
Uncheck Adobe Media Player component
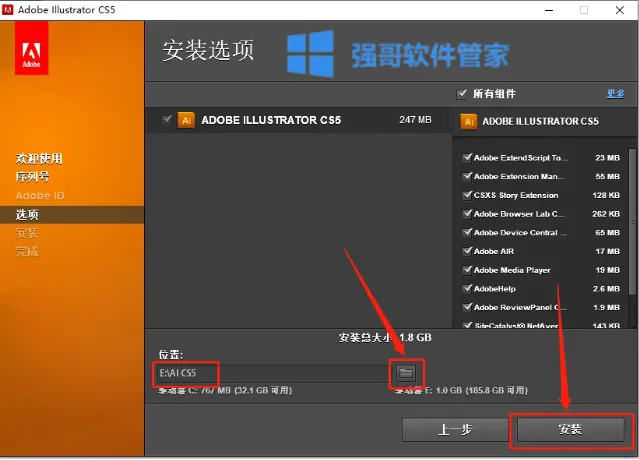pos(467,270)
